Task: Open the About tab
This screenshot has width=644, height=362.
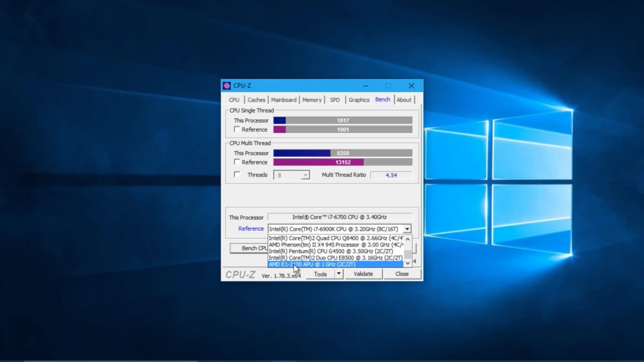Action: pos(404,100)
